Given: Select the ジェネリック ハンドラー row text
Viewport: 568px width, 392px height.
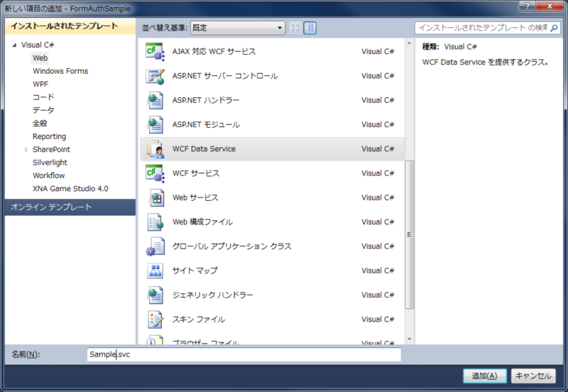Looking at the screenshot, I should [212, 295].
